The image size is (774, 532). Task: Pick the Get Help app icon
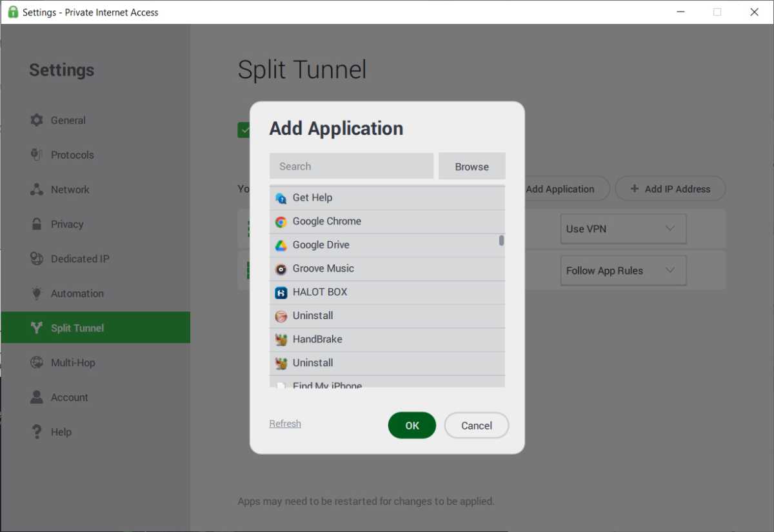pyautogui.click(x=281, y=198)
